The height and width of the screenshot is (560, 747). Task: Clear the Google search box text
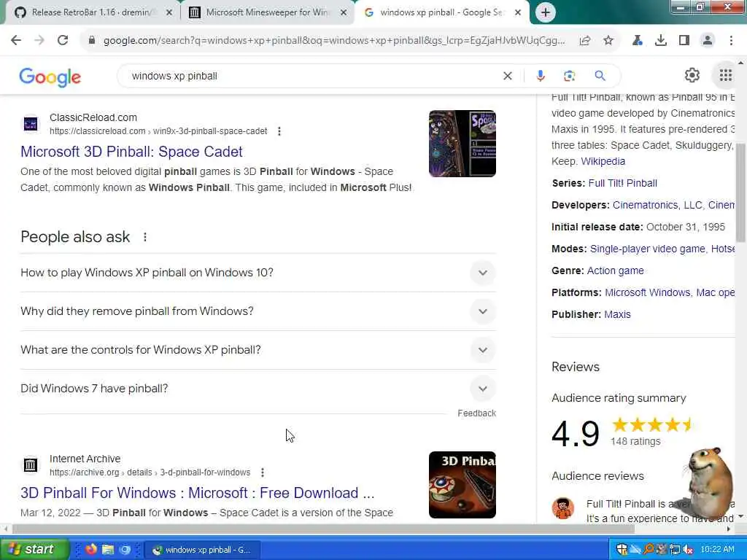point(508,76)
